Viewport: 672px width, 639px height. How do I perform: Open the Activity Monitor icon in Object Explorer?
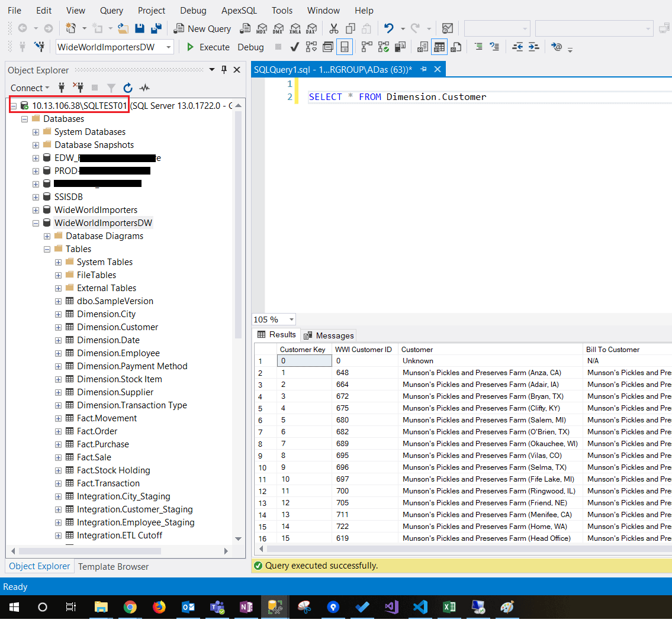(x=144, y=88)
